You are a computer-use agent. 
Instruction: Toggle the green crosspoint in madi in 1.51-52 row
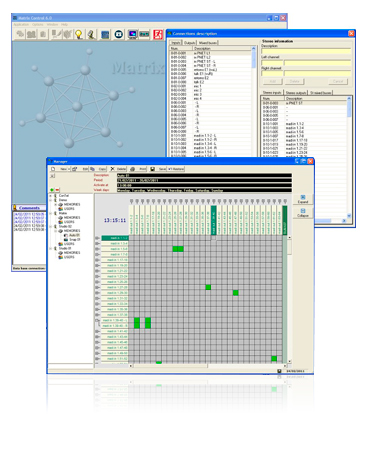pyautogui.click(x=274, y=359)
